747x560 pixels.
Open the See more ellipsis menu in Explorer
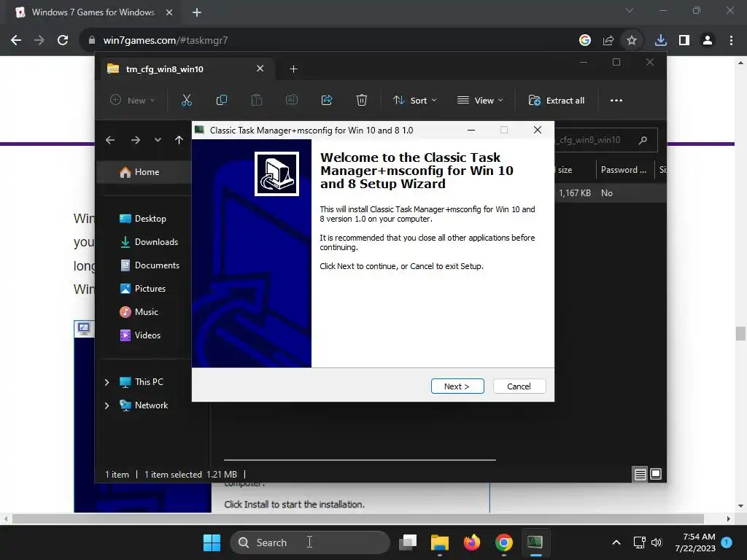pyautogui.click(x=616, y=101)
